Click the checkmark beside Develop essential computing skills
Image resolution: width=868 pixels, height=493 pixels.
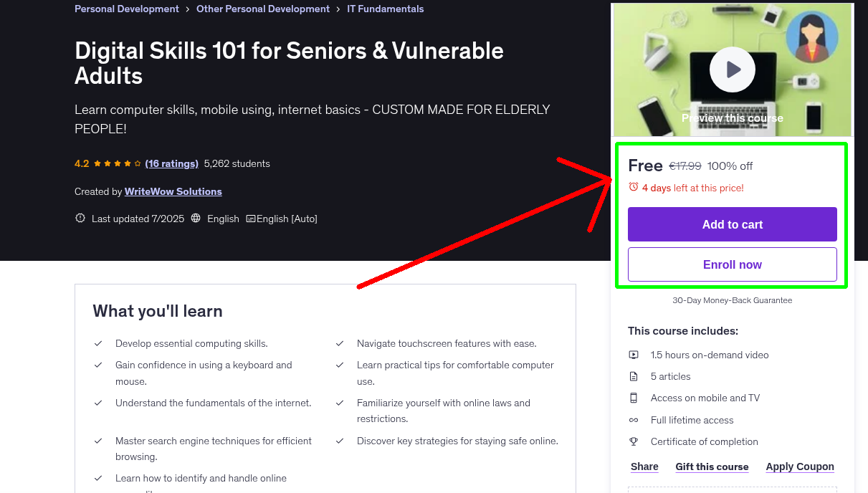point(98,343)
